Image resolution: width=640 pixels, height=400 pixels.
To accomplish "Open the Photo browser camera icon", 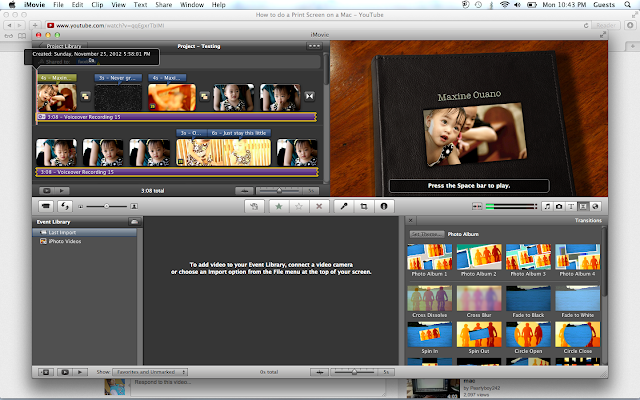I will coord(559,207).
